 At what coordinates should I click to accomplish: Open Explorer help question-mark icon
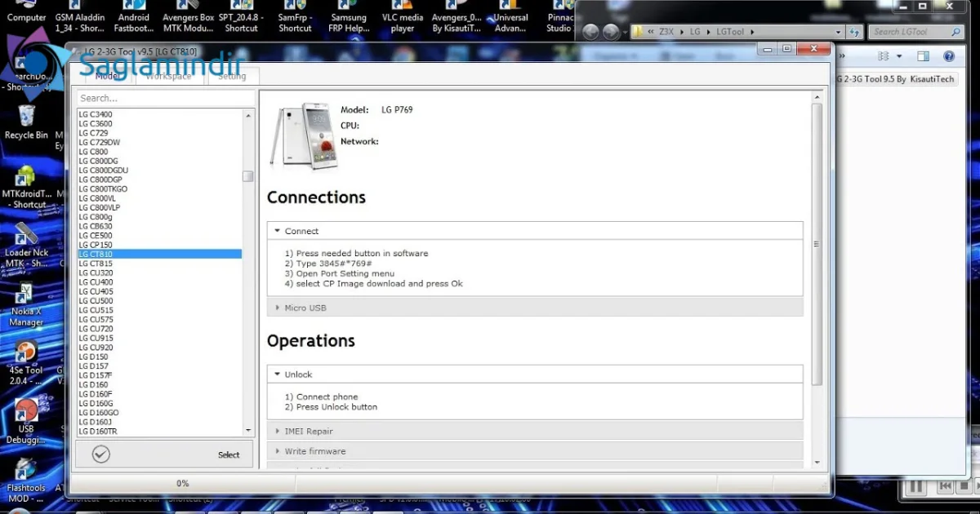[x=948, y=56]
